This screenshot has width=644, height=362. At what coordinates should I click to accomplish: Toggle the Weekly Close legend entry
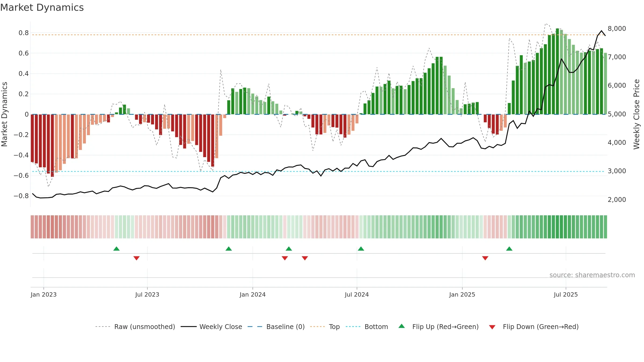pos(211,327)
